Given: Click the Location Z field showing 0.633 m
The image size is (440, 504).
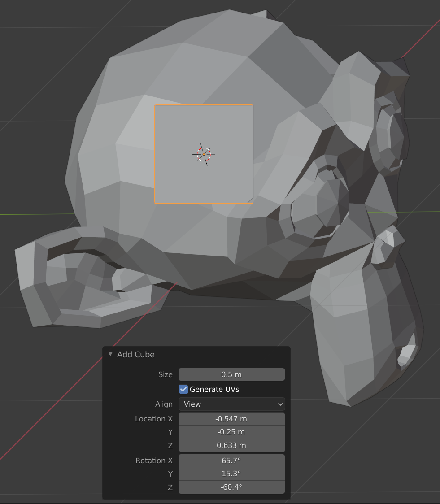Looking at the screenshot, I should tap(231, 446).
